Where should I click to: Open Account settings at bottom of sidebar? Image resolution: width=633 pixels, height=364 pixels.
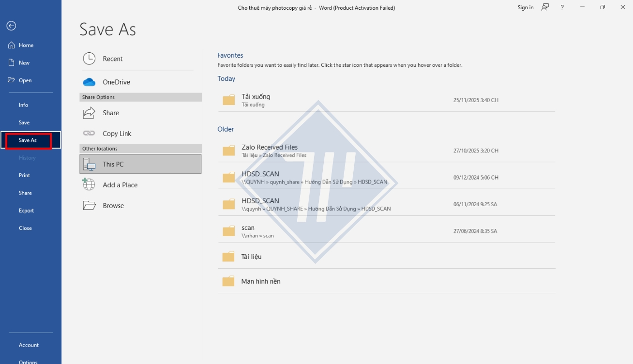[29, 345]
